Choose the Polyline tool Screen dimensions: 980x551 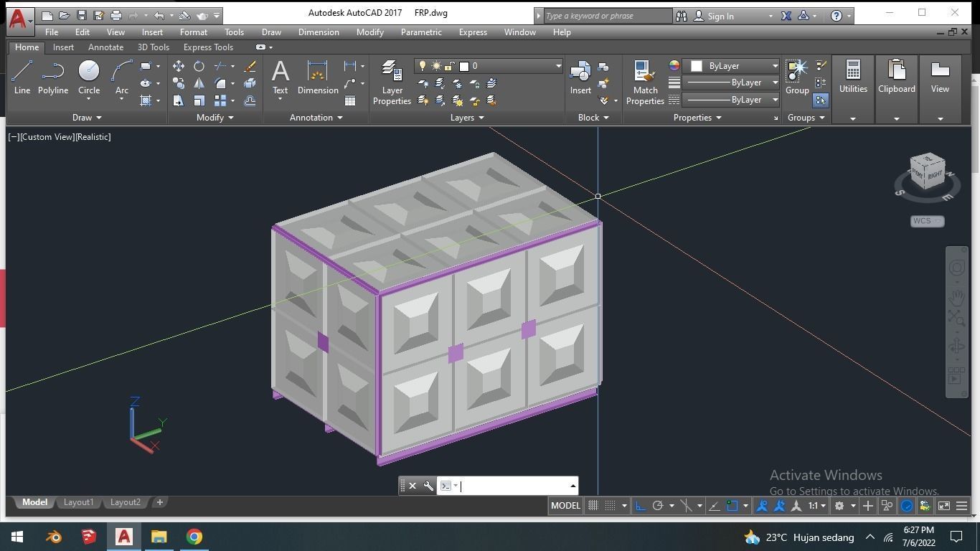pos(53,77)
